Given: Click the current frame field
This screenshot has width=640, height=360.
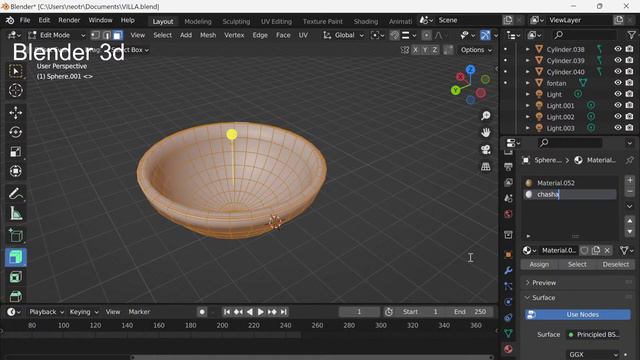Looking at the screenshot, I should click(x=359, y=312).
